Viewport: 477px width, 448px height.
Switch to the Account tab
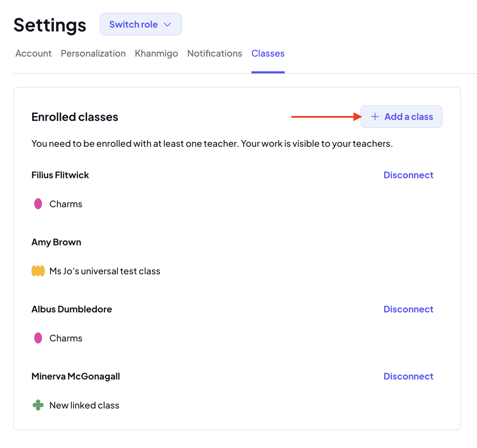point(34,53)
